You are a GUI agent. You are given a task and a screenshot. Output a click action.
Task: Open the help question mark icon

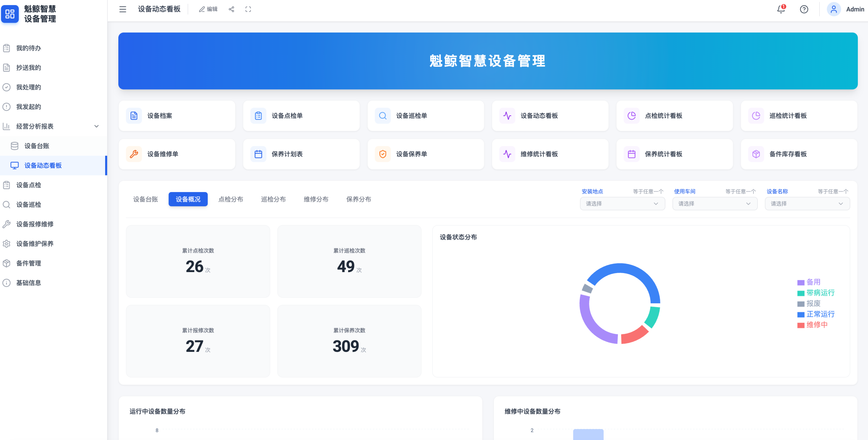[804, 9]
